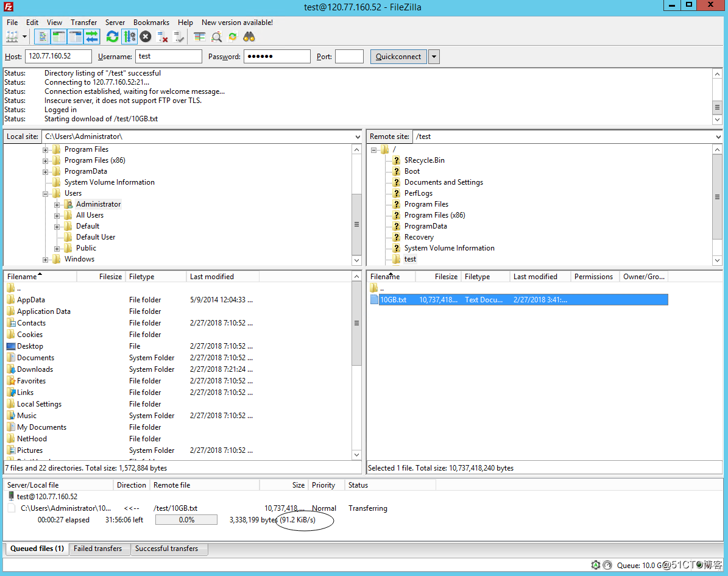The height and width of the screenshot is (576, 728).
Task: Switch to Queued files tab
Action: pyautogui.click(x=37, y=549)
